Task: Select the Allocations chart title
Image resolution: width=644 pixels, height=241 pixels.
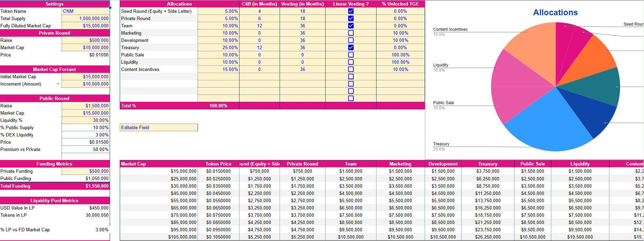Action: point(555,12)
